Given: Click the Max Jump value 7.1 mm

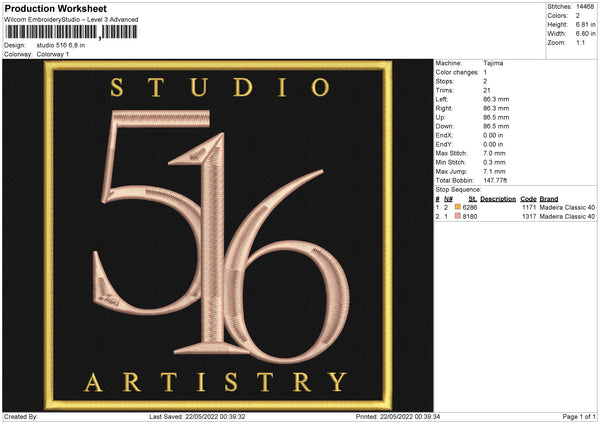Looking at the screenshot, I should click(494, 171).
